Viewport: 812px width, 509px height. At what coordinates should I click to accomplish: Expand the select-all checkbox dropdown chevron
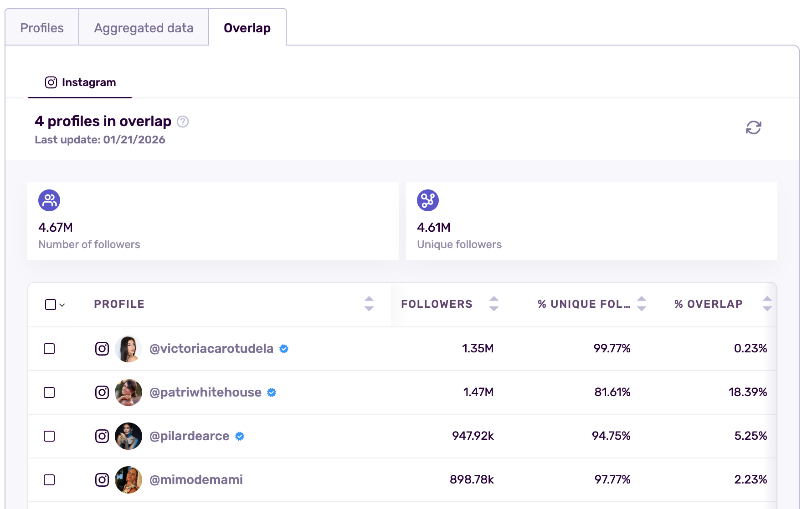[x=62, y=305]
